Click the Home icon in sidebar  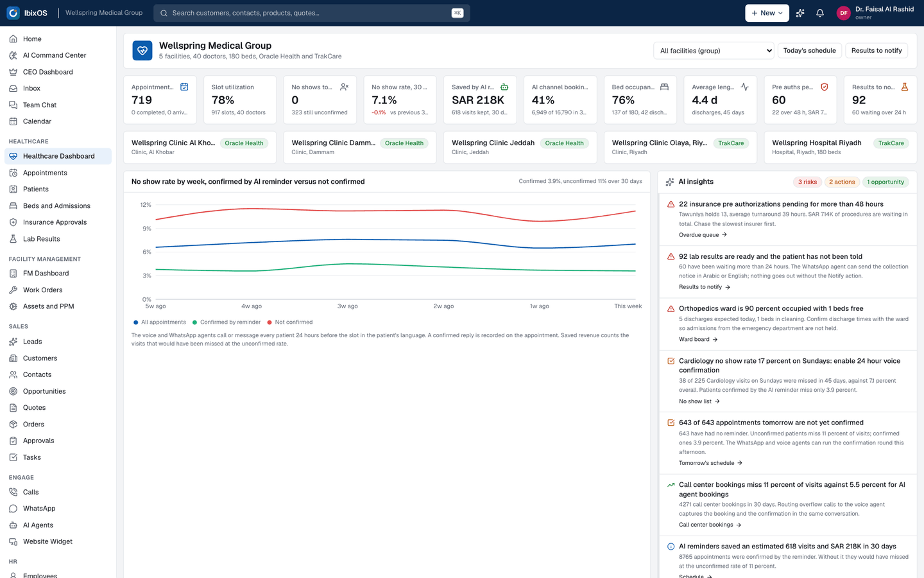click(x=13, y=39)
